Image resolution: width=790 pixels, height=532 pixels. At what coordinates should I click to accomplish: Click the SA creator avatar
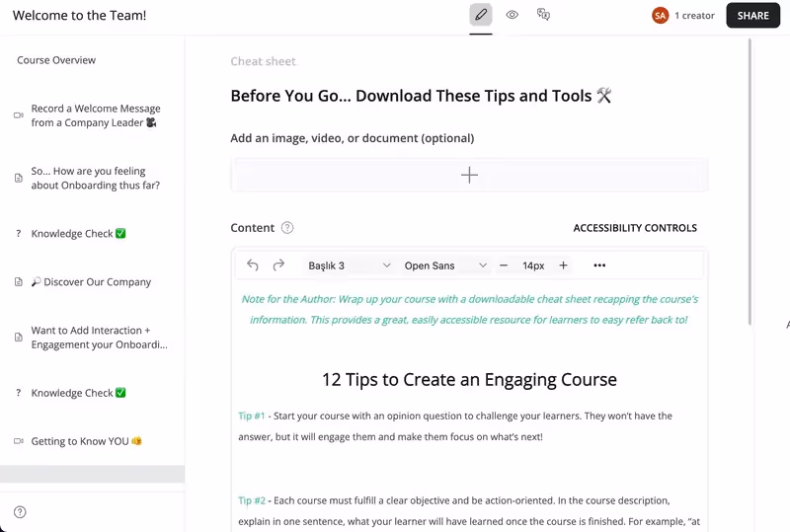point(660,16)
